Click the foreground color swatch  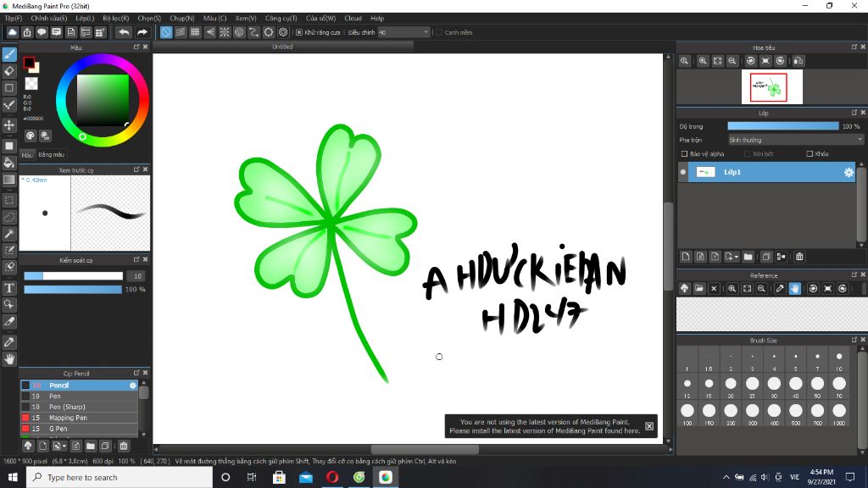point(29,63)
